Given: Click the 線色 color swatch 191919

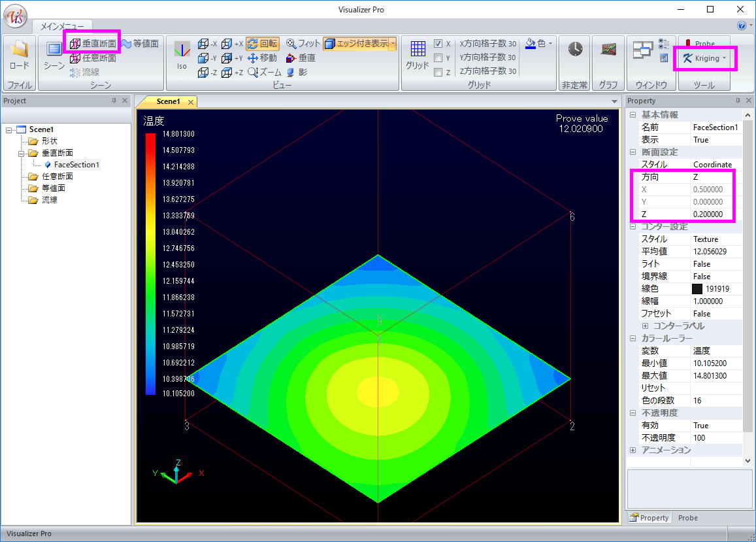Looking at the screenshot, I should [x=697, y=288].
